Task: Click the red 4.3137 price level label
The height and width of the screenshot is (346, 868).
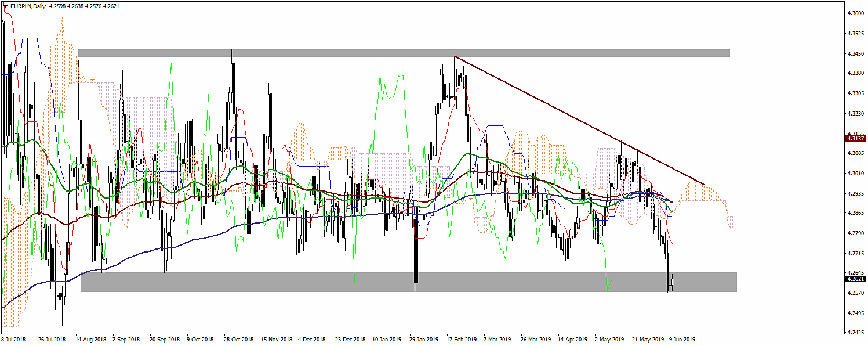Action: [x=856, y=139]
